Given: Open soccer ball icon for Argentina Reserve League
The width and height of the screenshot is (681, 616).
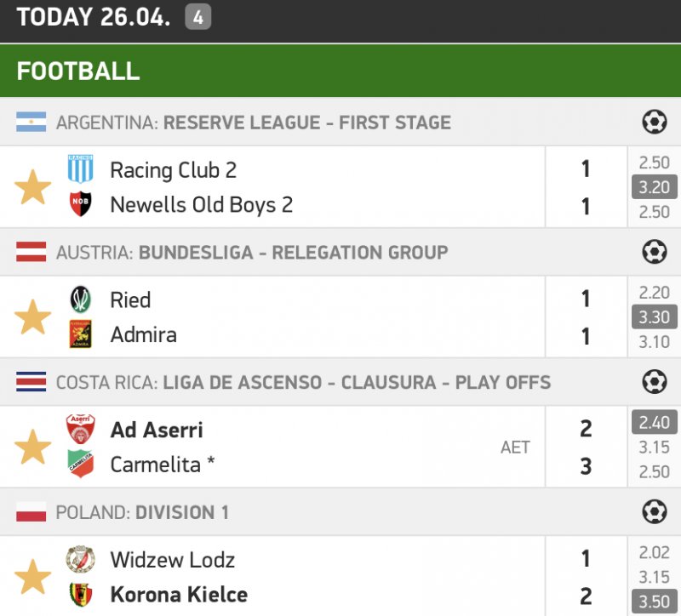Looking at the screenshot, I should coord(654,123).
